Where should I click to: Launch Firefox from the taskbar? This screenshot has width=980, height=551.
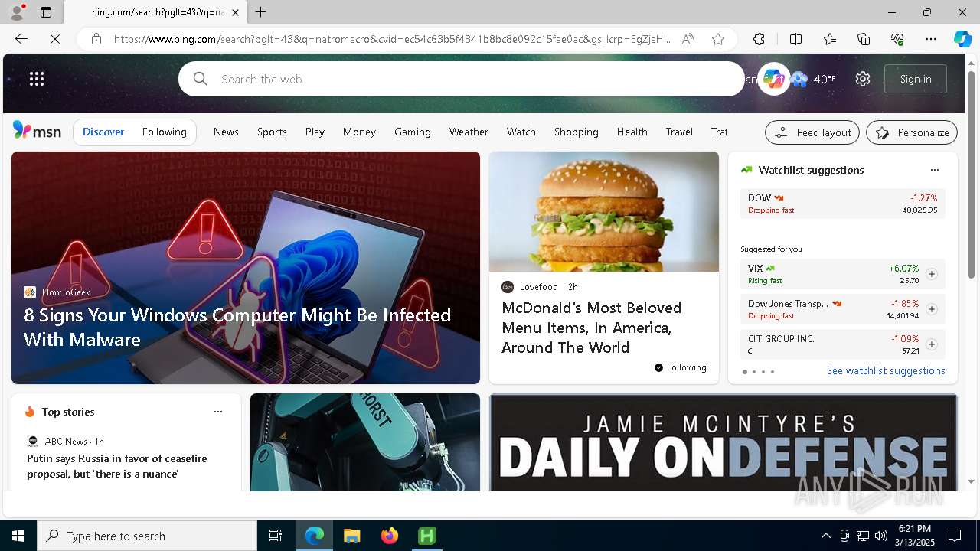390,536
